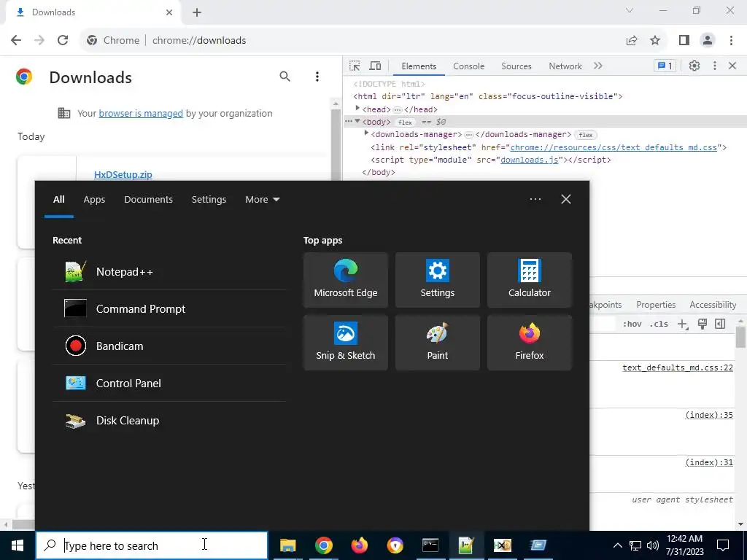Open downloads.js source link
The height and width of the screenshot is (560, 747).
530,160
